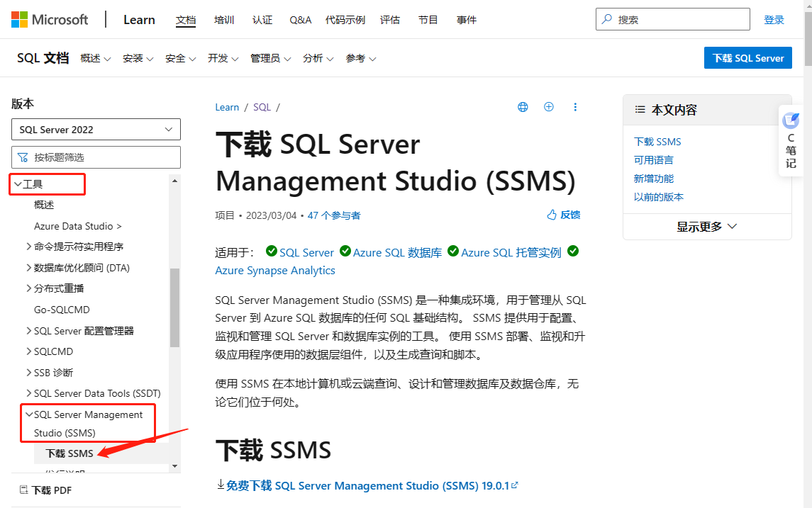The width and height of the screenshot is (812, 508).
Task: Select the 培训 navigation item
Action: (x=224, y=19)
